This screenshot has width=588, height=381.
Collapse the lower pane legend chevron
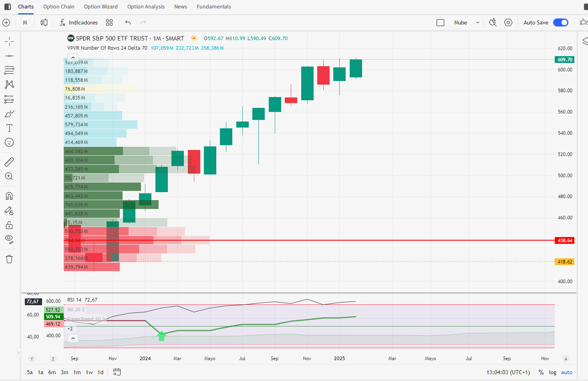tap(73, 338)
